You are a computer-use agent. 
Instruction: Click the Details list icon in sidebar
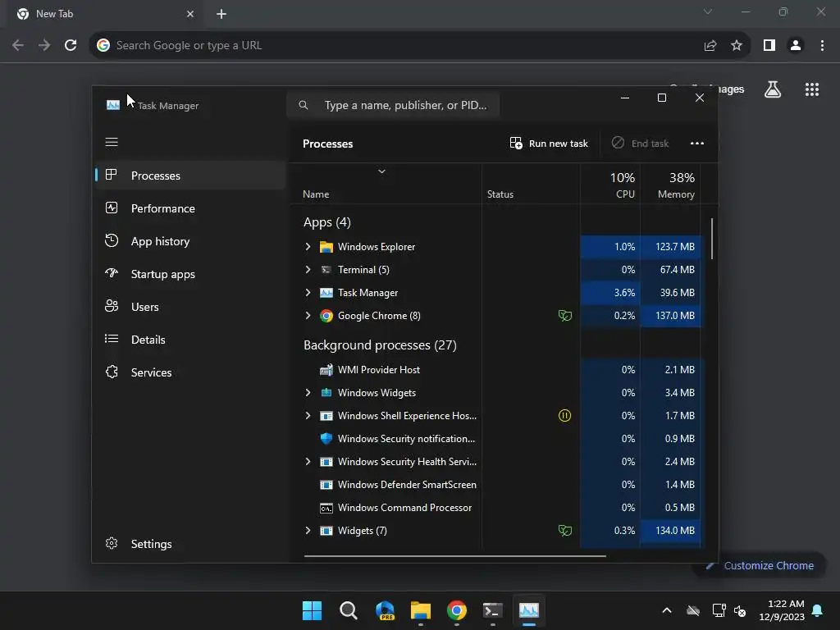(x=112, y=339)
